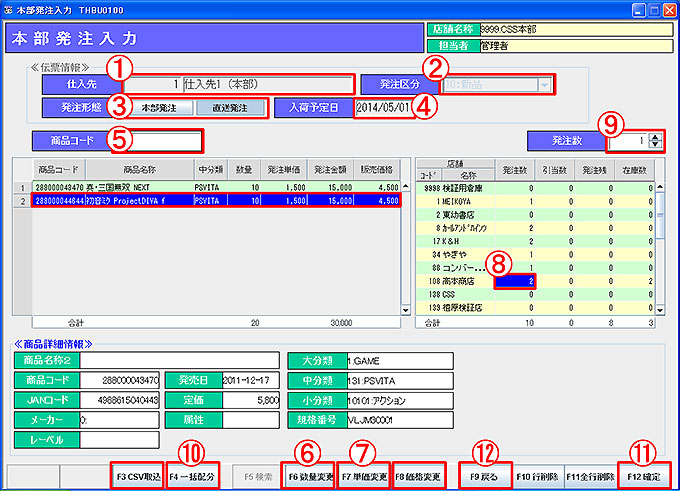The height and width of the screenshot is (491, 680).
Task: Click the highlighted 発注数 cell for 高宇商店
Action: tap(512, 283)
